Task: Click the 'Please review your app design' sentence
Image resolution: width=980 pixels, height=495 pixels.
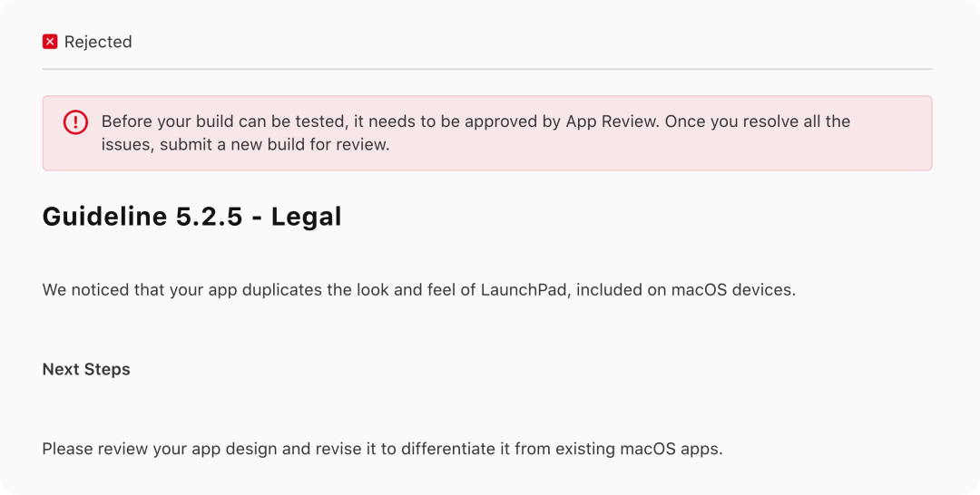Action: 383,449
